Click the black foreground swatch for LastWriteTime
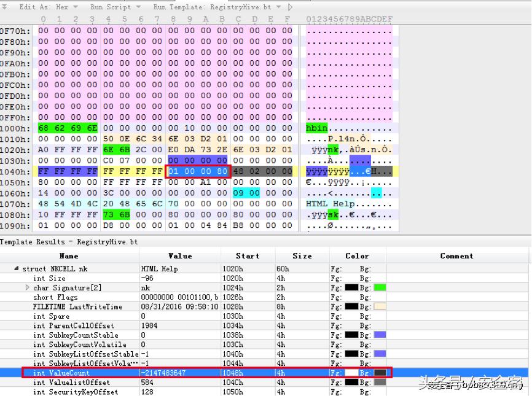This screenshot has height=396, width=532. [x=350, y=306]
